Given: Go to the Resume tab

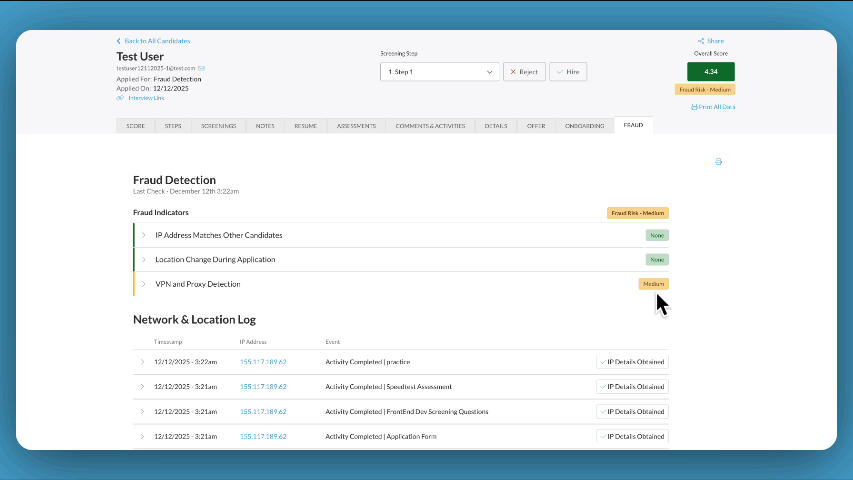Looking at the screenshot, I should click(x=305, y=126).
